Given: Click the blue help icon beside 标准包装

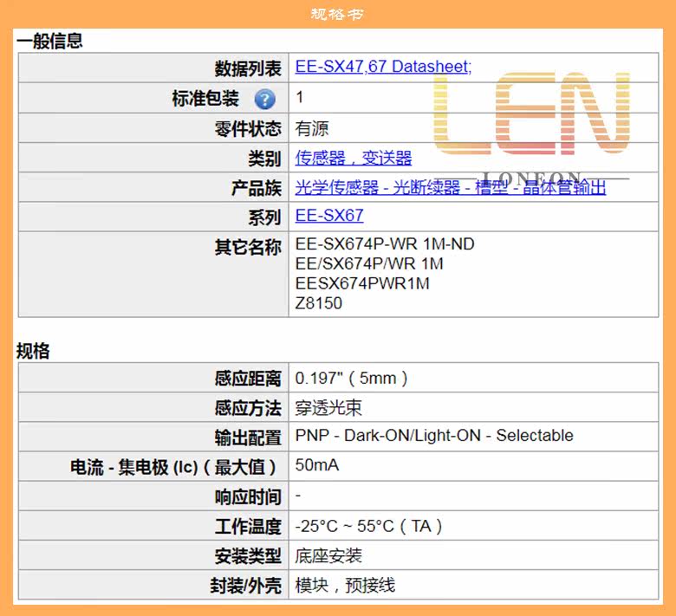Looking at the screenshot, I should point(264,99).
